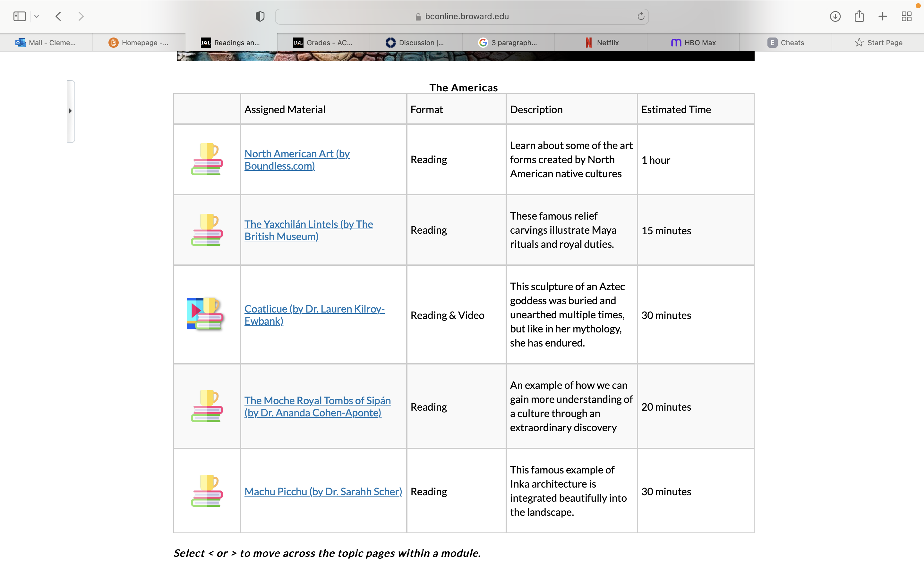Open the sidebar options dropdown chevron

[37, 16]
